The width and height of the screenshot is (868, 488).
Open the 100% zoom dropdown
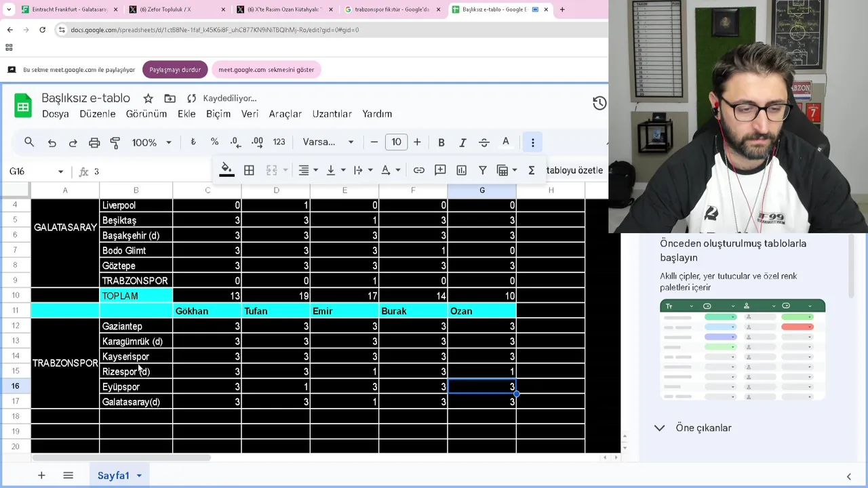pyautogui.click(x=152, y=142)
